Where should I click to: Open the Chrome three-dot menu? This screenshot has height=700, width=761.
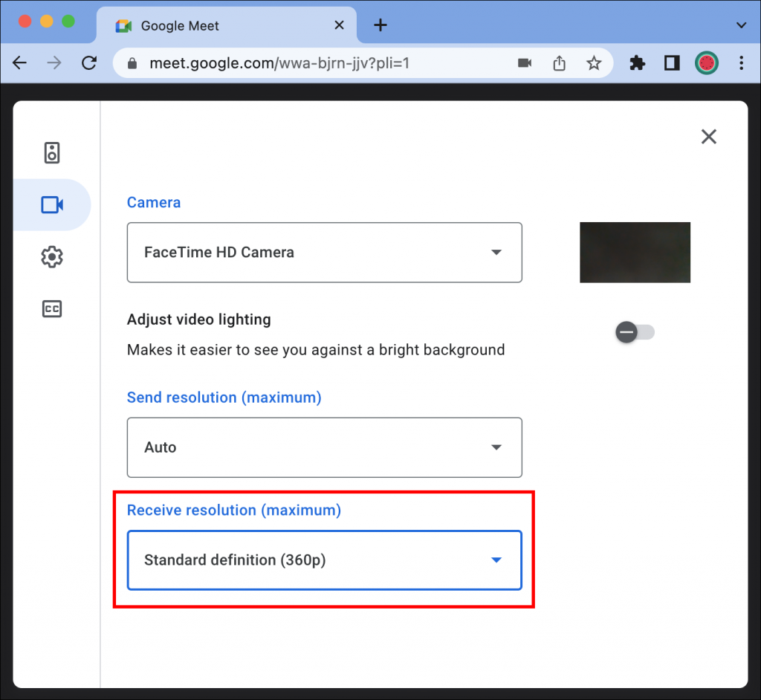click(742, 63)
